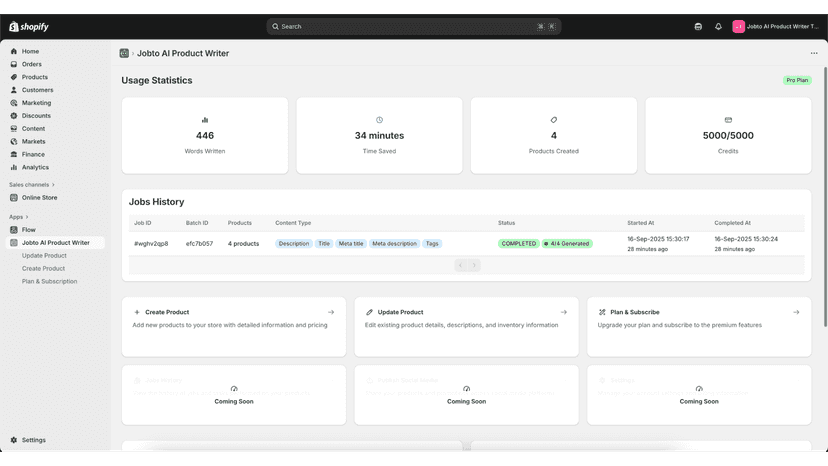828x466 pixels.
Task: Open the notifications bell
Action: 718,26
